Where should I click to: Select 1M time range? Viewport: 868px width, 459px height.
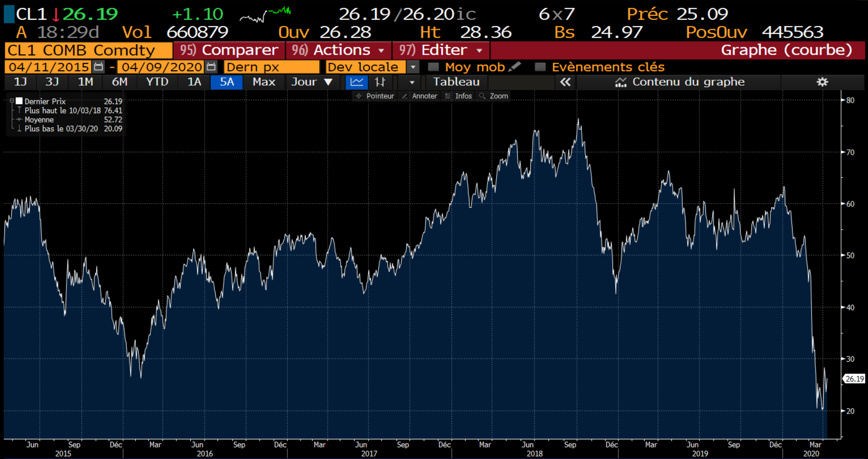click(x=85, y=82)
